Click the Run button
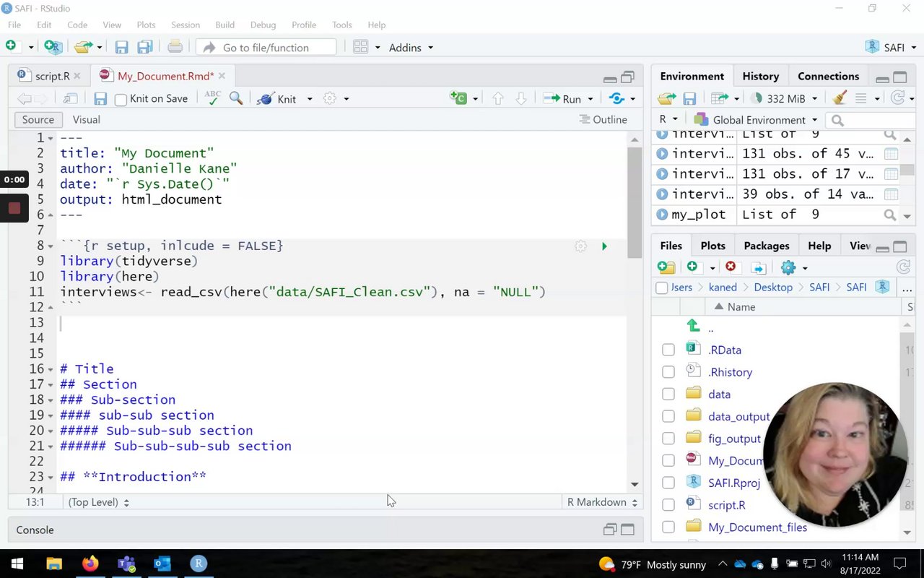 562,99
